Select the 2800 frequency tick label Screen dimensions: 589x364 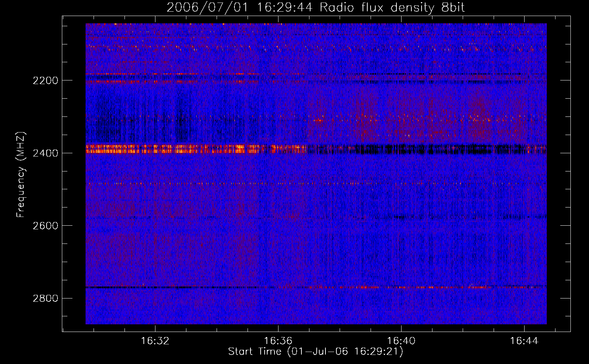(x=46, y=298)
